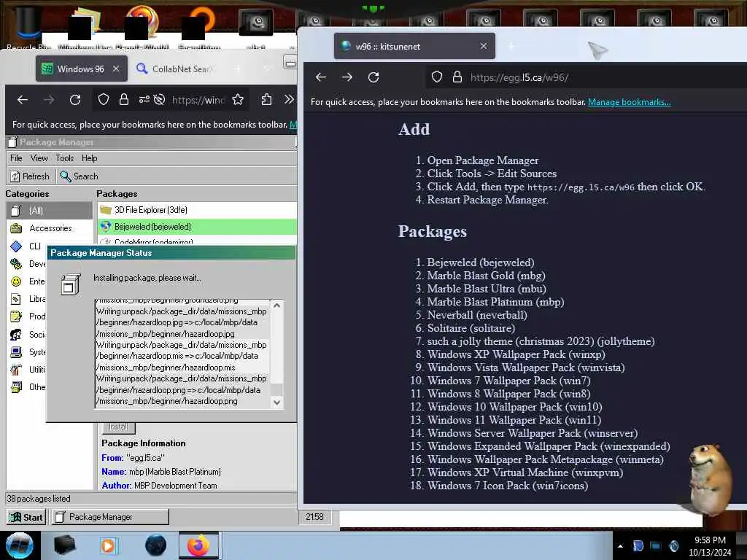Click the Libraries category icon

(16, 299)
